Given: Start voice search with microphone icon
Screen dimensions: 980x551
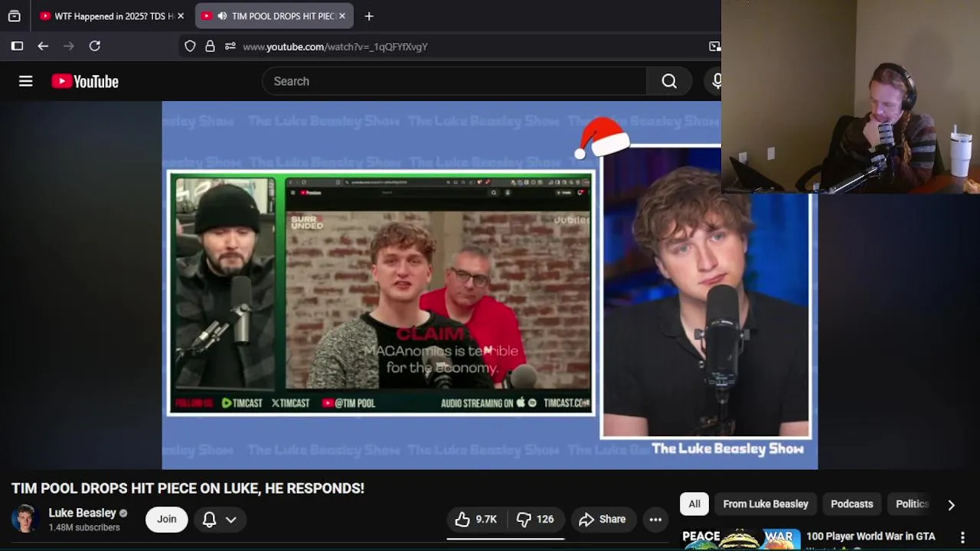Looking at the screenshot, I should tap(715, 81).
